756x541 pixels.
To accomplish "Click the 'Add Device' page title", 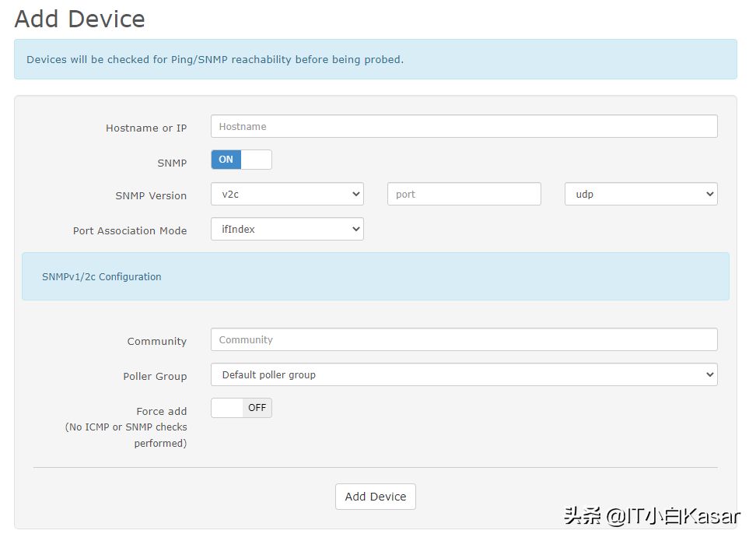I will click(79, 19).
